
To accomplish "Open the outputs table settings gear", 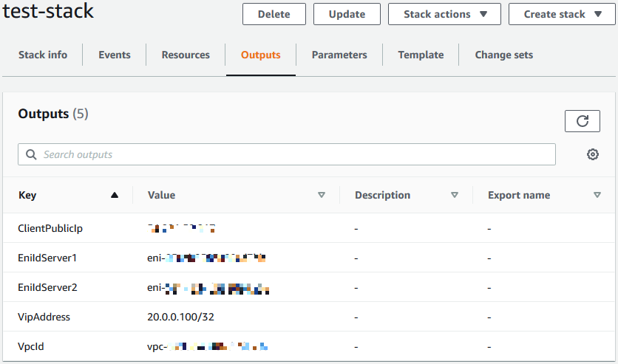I will (592, 154).
